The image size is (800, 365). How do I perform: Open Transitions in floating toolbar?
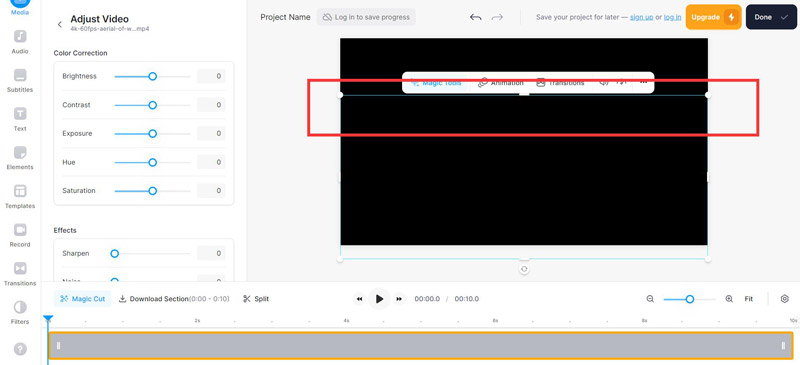[560, 83]
